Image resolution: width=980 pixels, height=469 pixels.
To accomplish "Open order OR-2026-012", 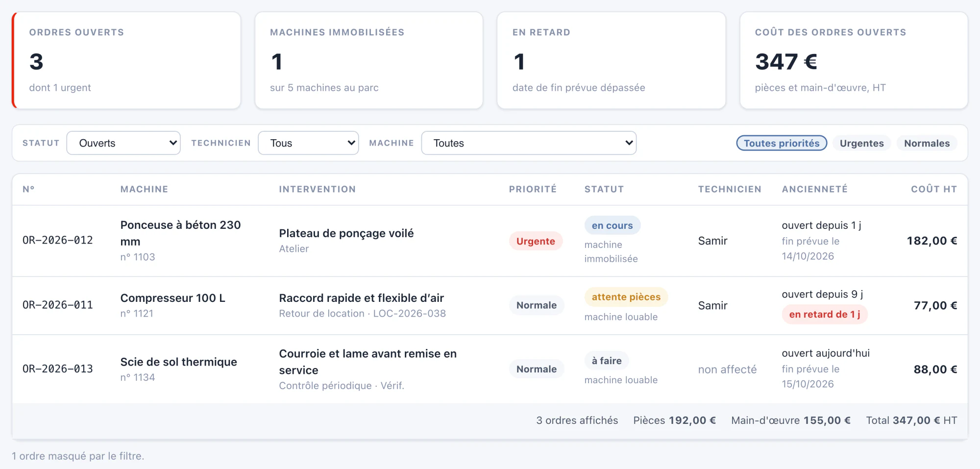I will (58, 240).
